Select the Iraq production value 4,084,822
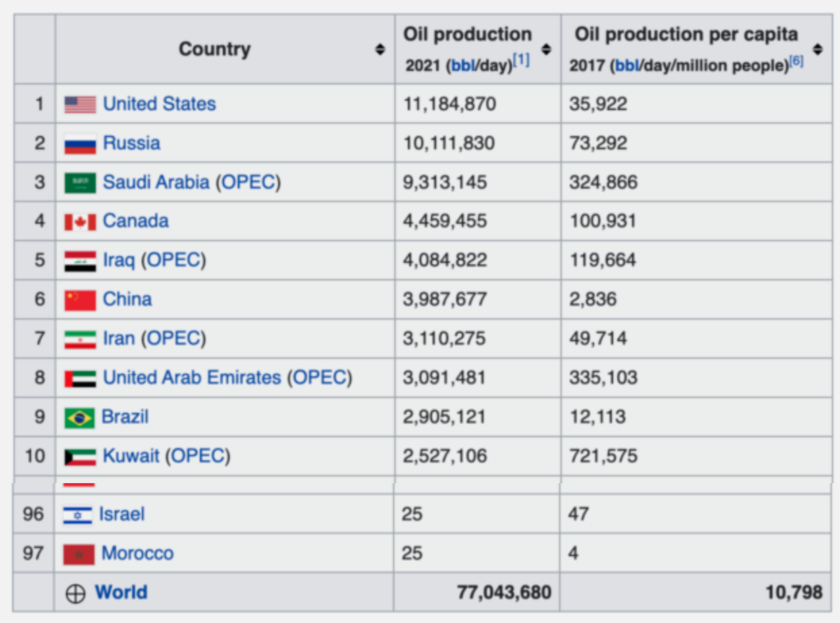 [444, 261]
